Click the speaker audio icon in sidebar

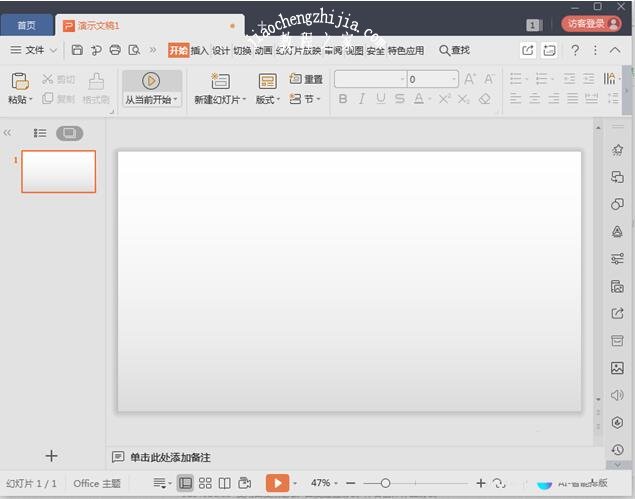617,395
